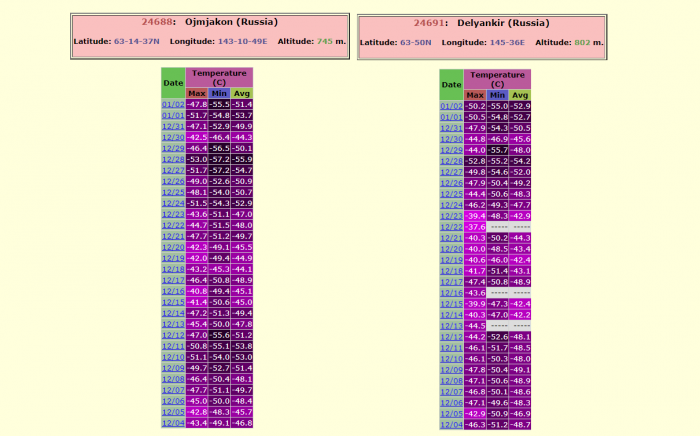Open the 12/31 date link in Ojmjakon table
700x436 pixels.
[172, 126]
